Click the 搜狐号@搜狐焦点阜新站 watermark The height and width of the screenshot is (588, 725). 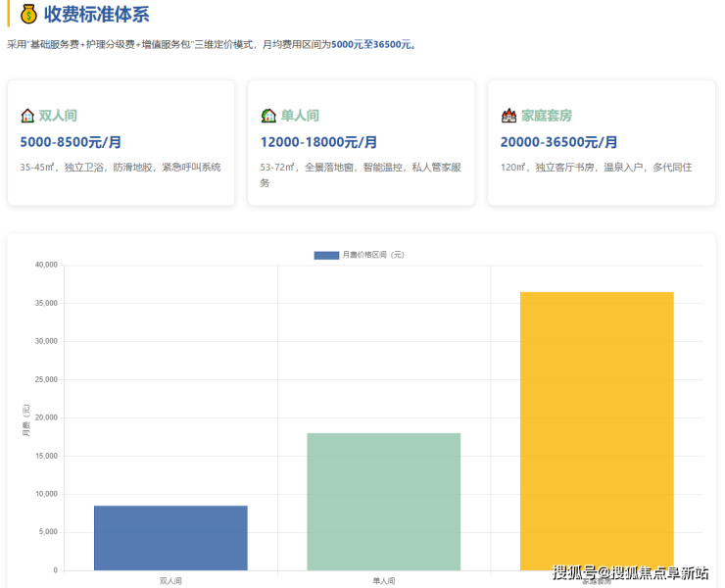(x=630, y=573)
